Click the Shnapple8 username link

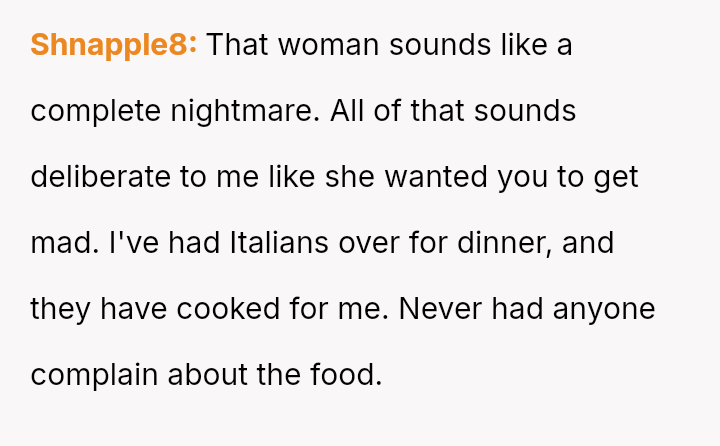(x=114, y=45)
